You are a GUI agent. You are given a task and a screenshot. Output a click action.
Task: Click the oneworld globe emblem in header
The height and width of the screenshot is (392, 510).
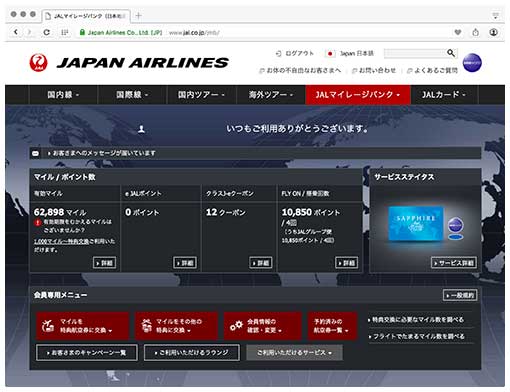[472, 63]
